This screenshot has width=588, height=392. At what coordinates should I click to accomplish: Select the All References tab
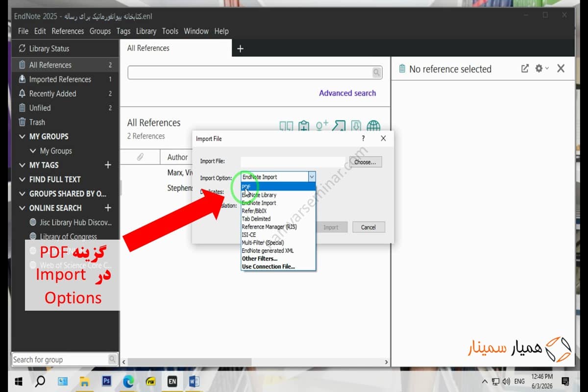click(x=175, y=48)
